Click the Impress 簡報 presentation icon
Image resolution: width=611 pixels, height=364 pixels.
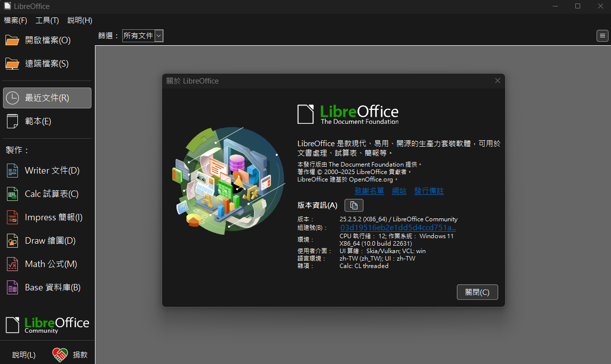(12, 217)
